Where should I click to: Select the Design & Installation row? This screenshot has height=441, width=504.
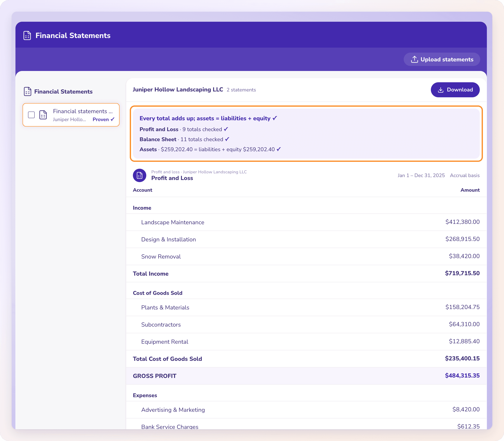pos(306,240)
